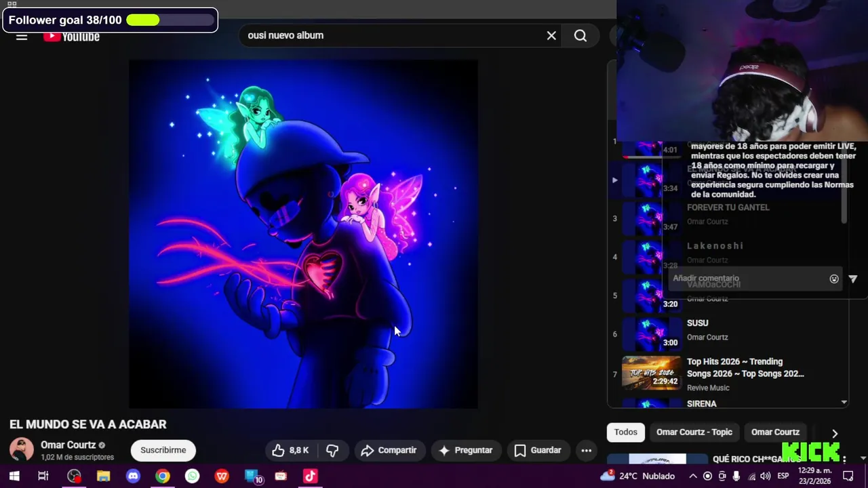
Task: Click the album art video player
Action: coord(303,234)
